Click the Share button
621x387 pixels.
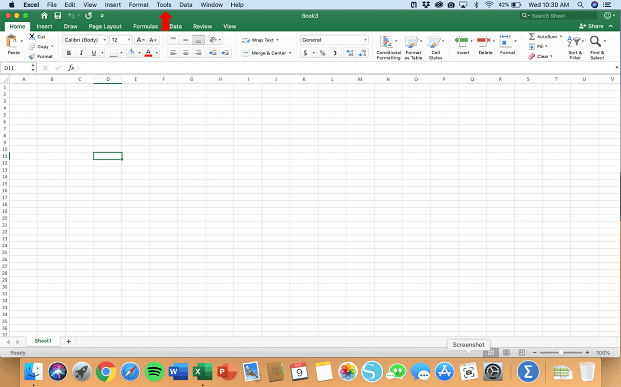pyautogui.click(x=591, y=26)
